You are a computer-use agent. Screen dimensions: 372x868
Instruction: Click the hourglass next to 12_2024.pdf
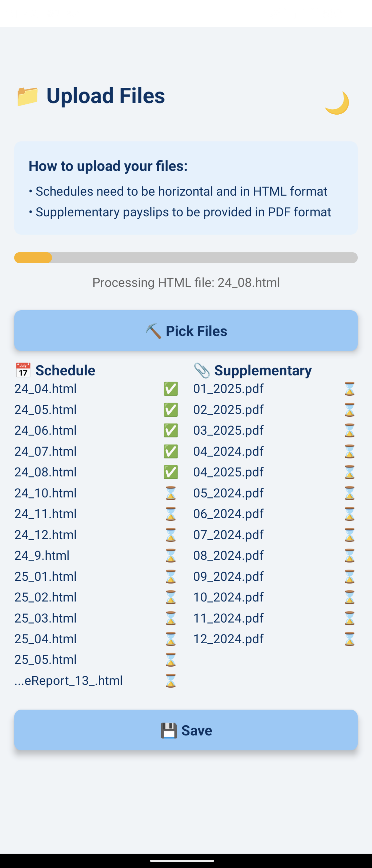(x=349, y=639)
